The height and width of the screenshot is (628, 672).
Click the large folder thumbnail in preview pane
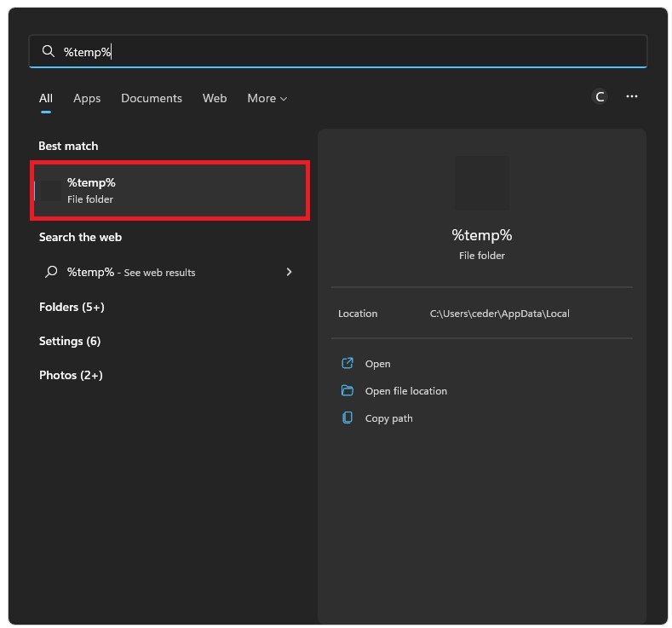pyautogui.click(x=481, y=182)
